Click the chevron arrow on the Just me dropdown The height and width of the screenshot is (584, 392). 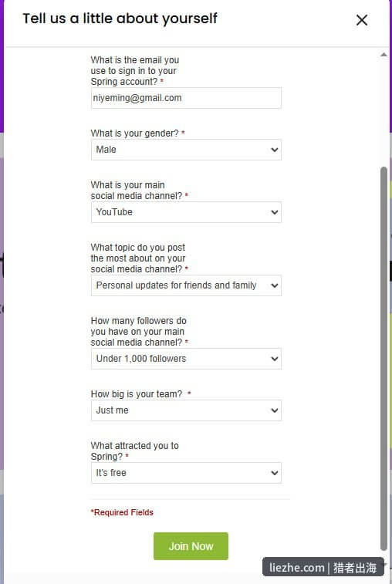(275, 410)
